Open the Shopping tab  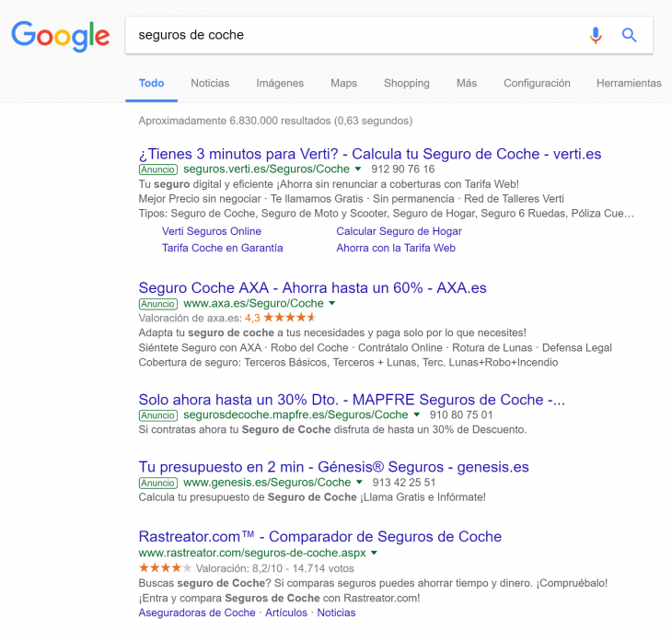(407, 83)
